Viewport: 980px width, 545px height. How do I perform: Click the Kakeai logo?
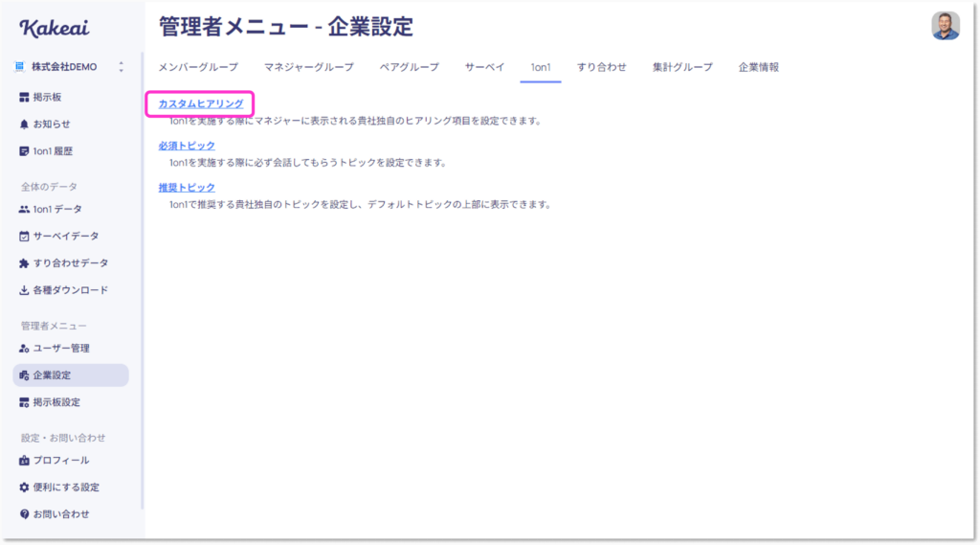pos(55,28)
